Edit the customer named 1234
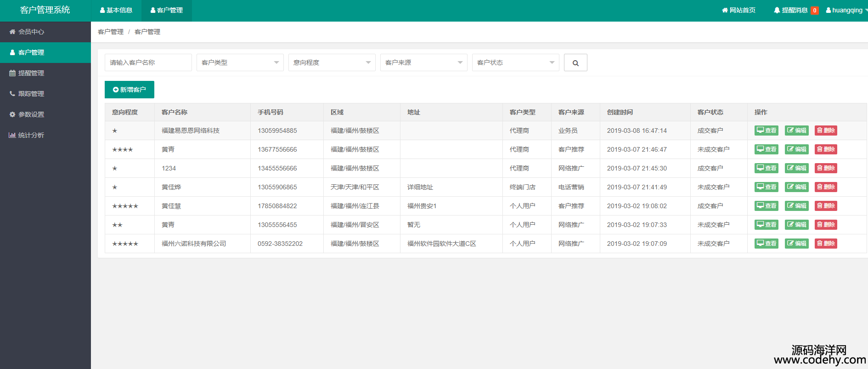868x369 pixels. (x=797, y=168)
